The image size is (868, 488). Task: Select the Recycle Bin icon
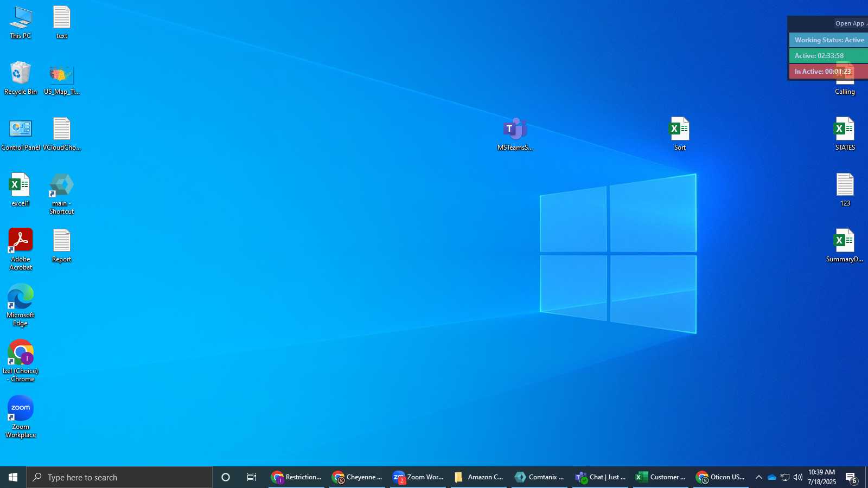[21, 79]
